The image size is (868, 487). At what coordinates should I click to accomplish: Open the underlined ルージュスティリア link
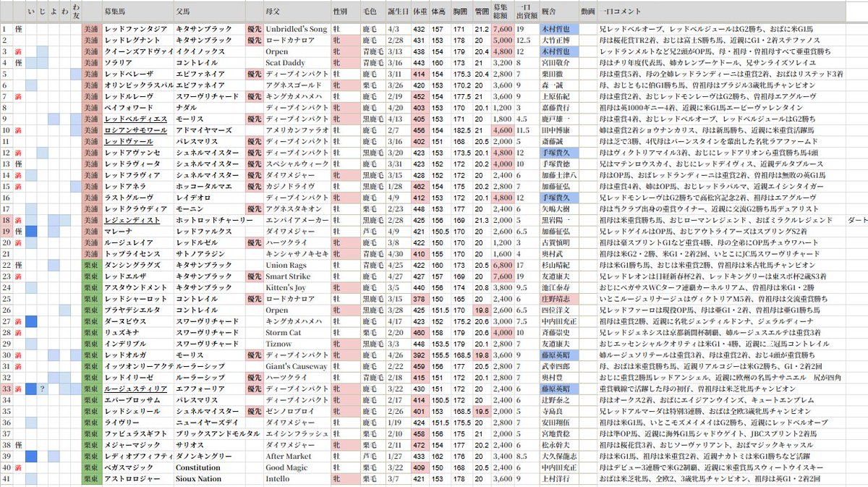[135, 389]
